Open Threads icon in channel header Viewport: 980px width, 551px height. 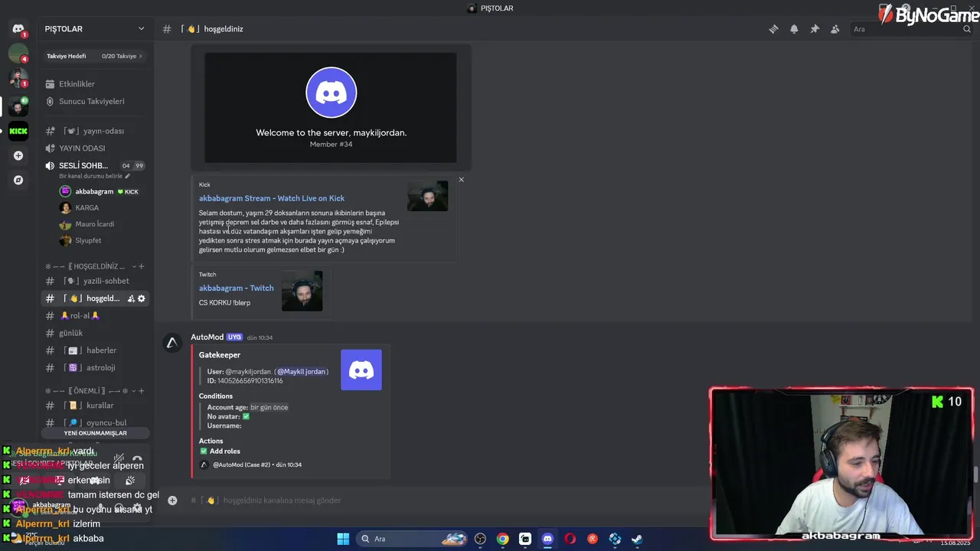click(773, 29)
